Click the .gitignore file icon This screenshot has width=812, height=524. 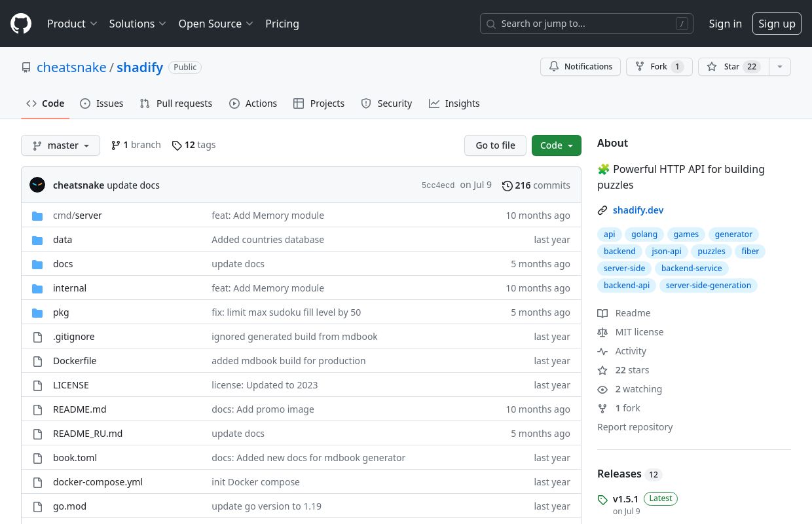point(37,337)
